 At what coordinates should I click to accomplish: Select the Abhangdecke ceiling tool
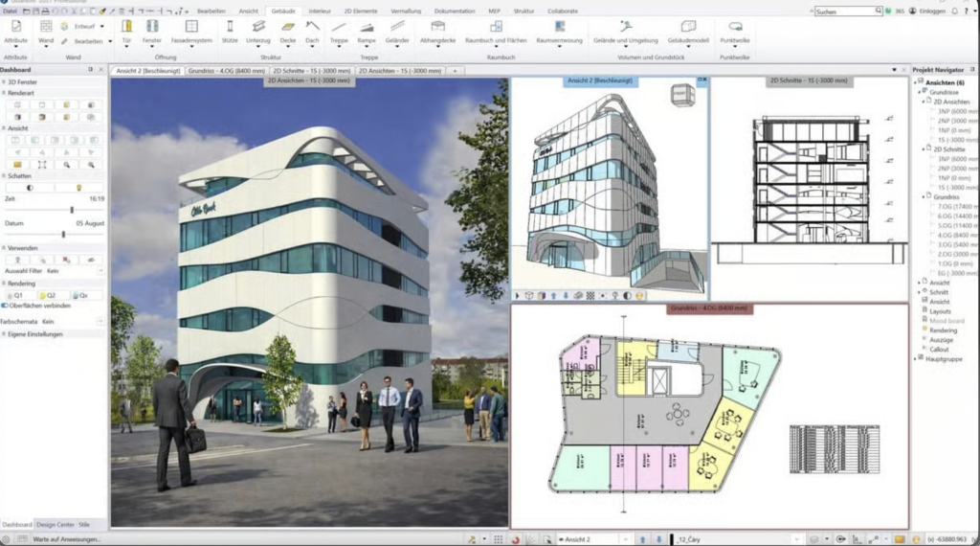click(437, 27)
